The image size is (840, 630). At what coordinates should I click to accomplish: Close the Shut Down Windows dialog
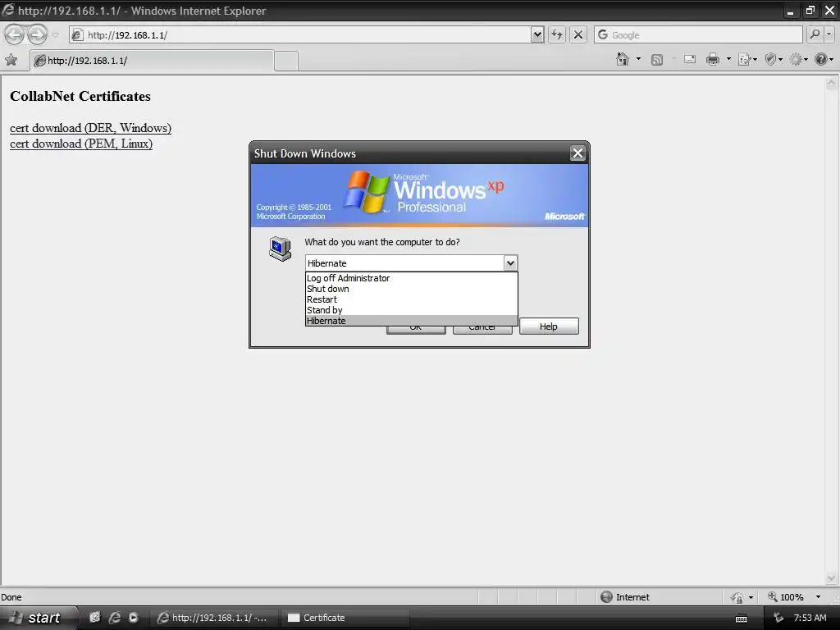(x=577, y=153)
